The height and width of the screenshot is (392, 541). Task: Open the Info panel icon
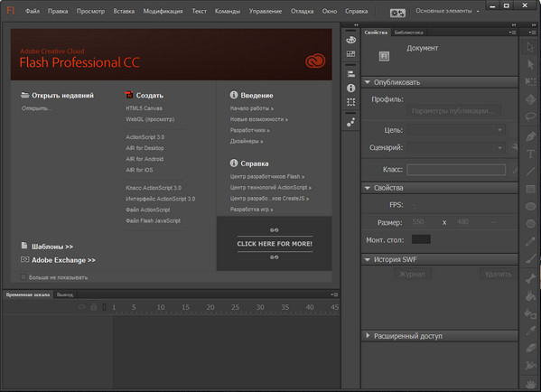[x=350, y=88]
